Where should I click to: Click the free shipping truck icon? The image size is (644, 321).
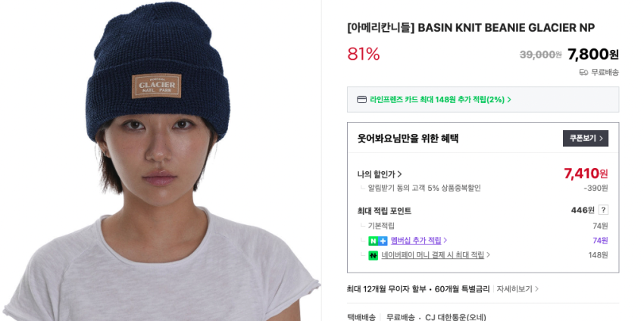click(x=583, y=73)
